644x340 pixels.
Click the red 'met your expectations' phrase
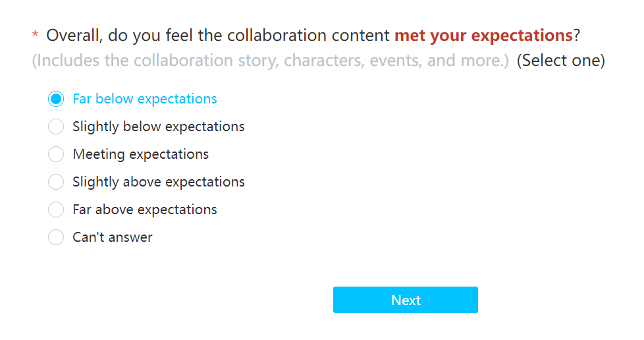coord(483,36)
